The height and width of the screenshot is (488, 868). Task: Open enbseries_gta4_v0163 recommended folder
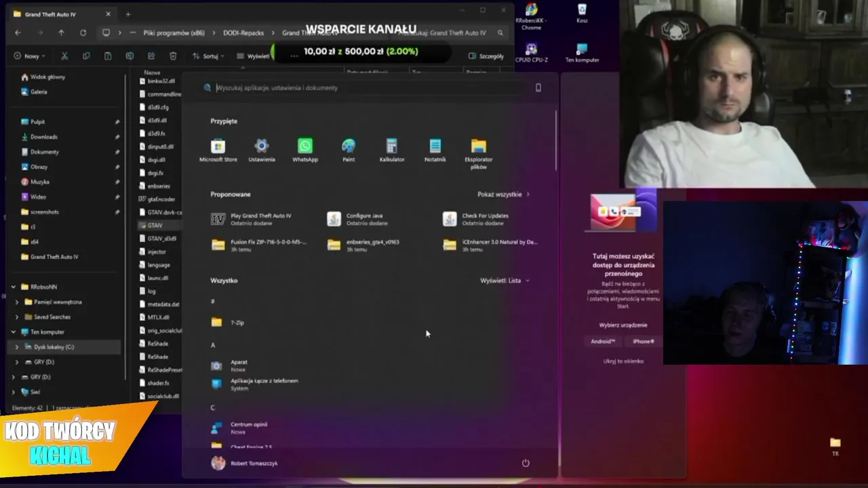(363, 245)
